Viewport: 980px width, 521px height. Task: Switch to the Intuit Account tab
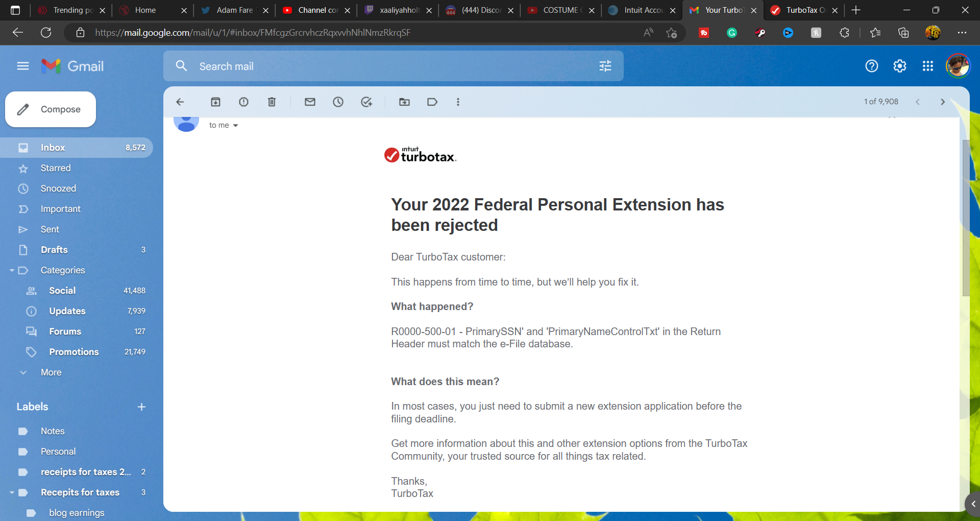[643, 10]
